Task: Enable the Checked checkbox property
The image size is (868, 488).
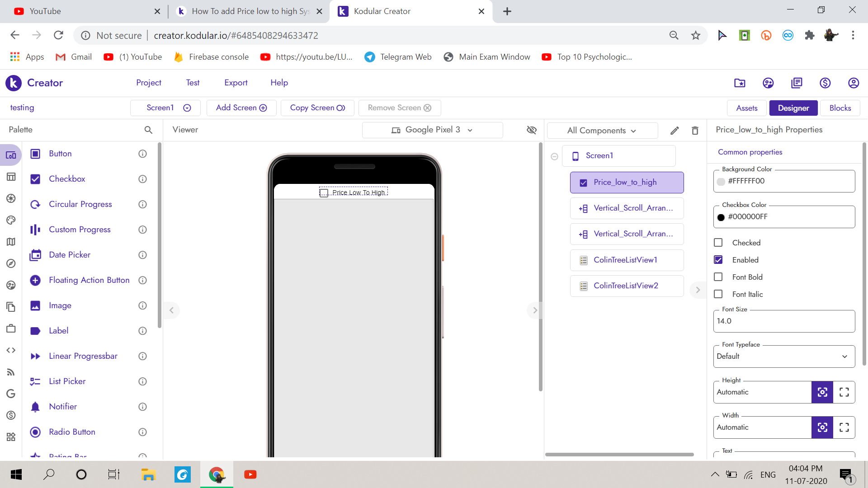Action: pos(718,243)
